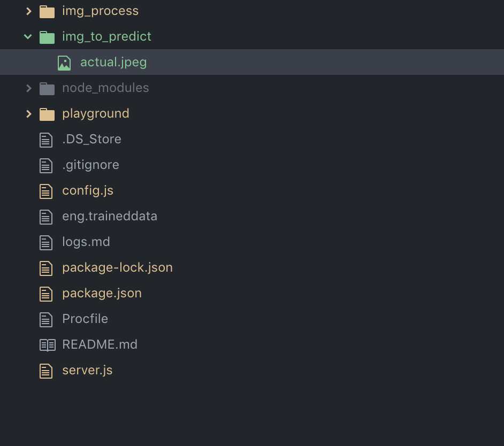Open the package.json file
Image resolution: width=504 pixels, height=446 pixels.
pyautogui.click(x=102, y=293)
